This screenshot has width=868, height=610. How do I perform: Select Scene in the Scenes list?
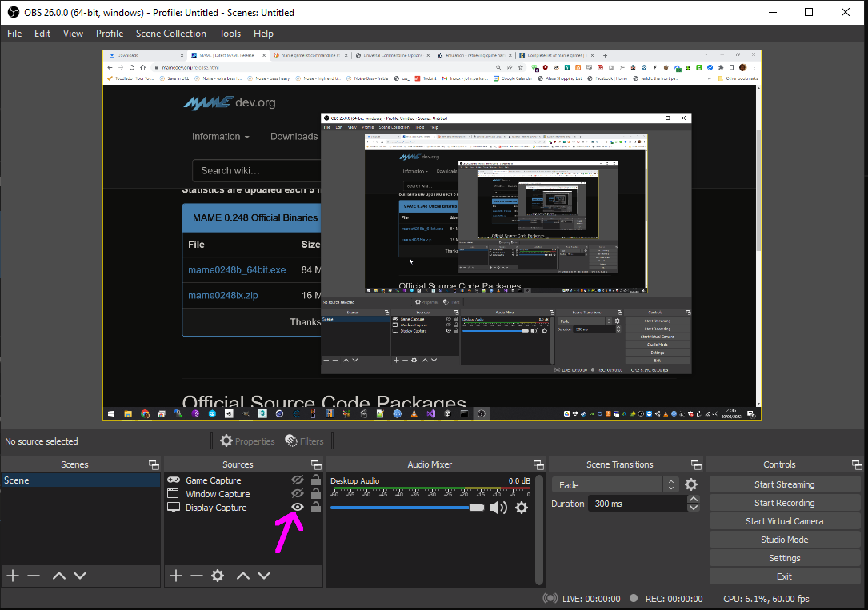80,480
